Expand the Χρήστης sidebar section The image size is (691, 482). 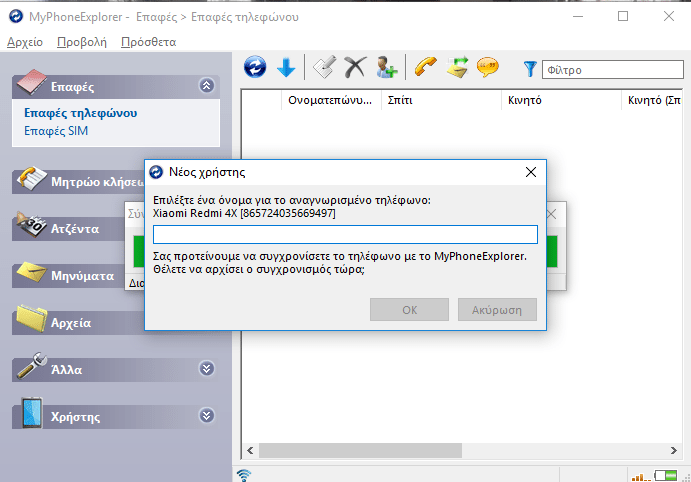(207, 415)
